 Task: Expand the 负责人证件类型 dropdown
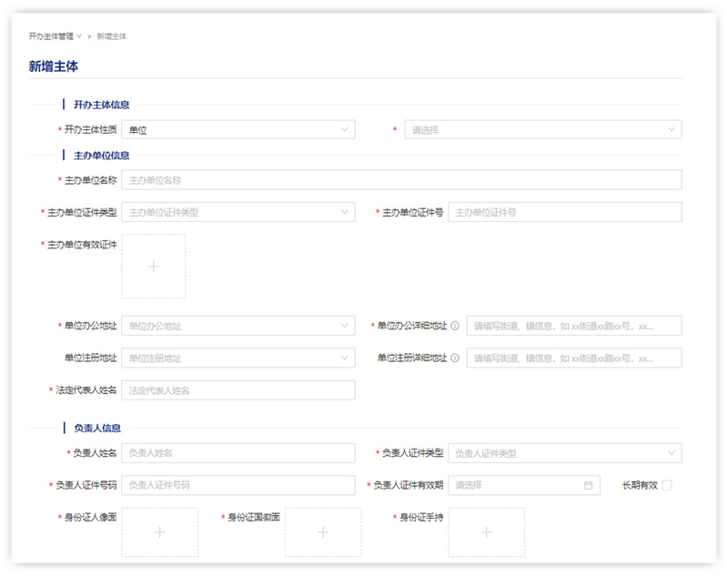(564, 453)
